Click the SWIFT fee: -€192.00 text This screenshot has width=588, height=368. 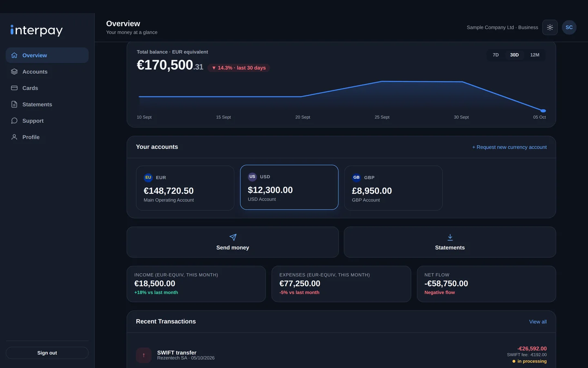527,355
